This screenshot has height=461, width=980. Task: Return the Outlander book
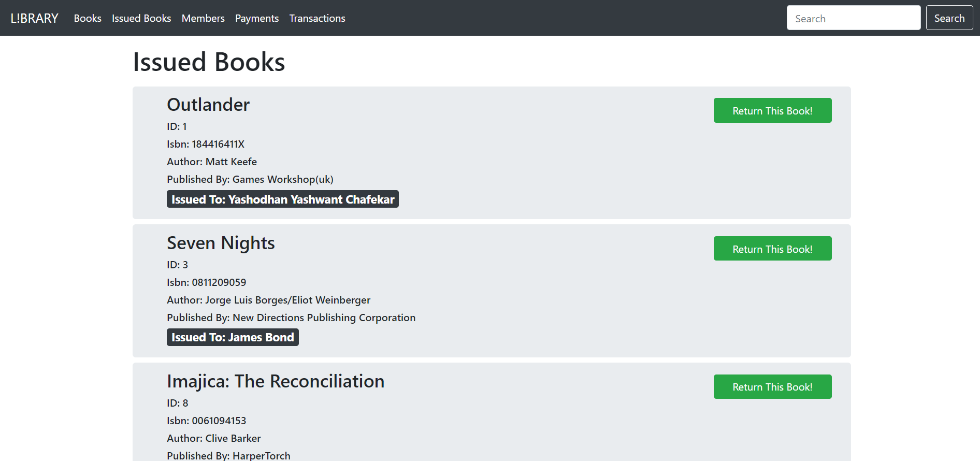772,110
